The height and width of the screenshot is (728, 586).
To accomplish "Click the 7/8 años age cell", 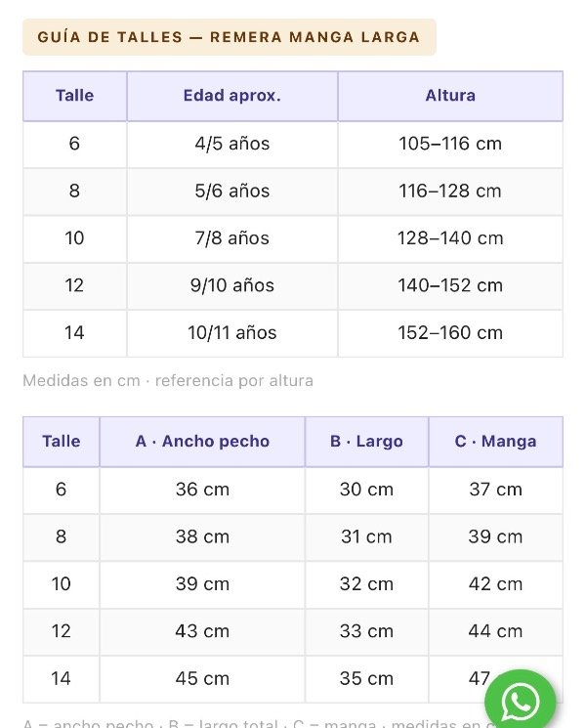I will pos(232,238).
